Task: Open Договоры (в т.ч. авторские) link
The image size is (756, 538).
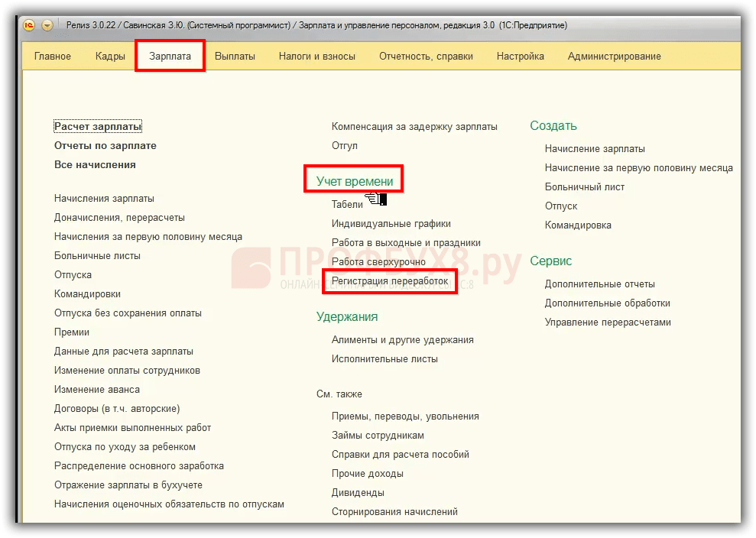Action: (117, 409)
